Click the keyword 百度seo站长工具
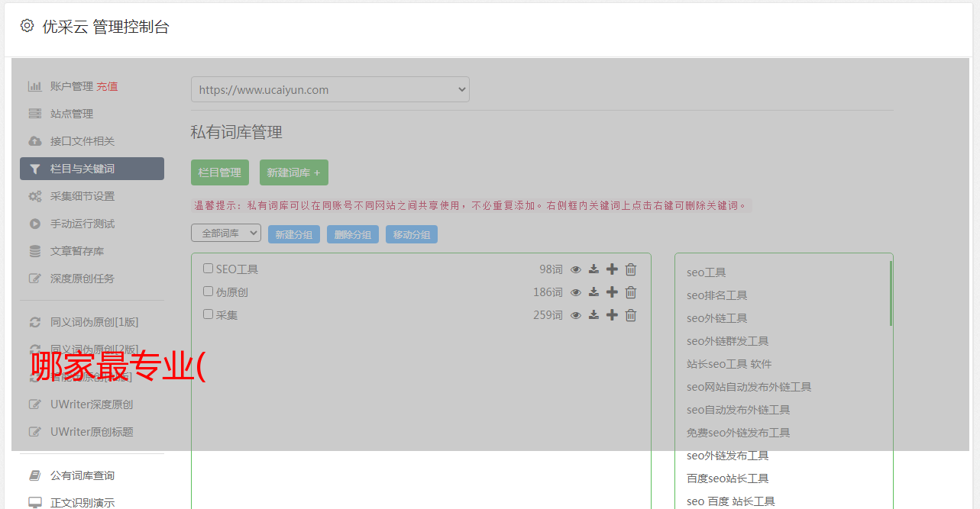Image resolution: width=980 pixels, height=509 pixels. [728, 478]
